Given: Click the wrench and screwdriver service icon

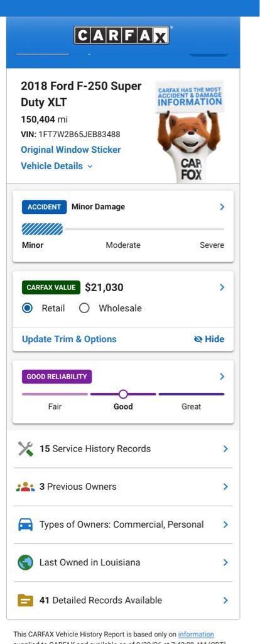Looking at the screenshot, I should click(x=25, y=448).
